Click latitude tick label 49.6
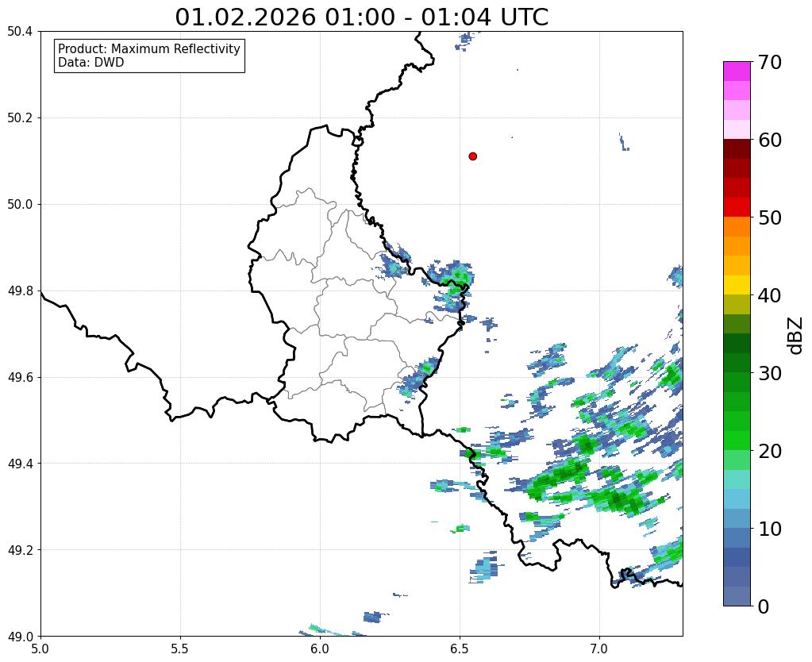Image resolution: width=812 pixels, height=662 pixels. coord(20,378)
